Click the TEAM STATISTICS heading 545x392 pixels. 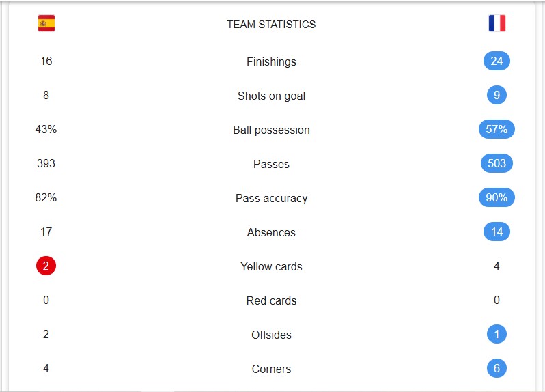click(271, 25)
